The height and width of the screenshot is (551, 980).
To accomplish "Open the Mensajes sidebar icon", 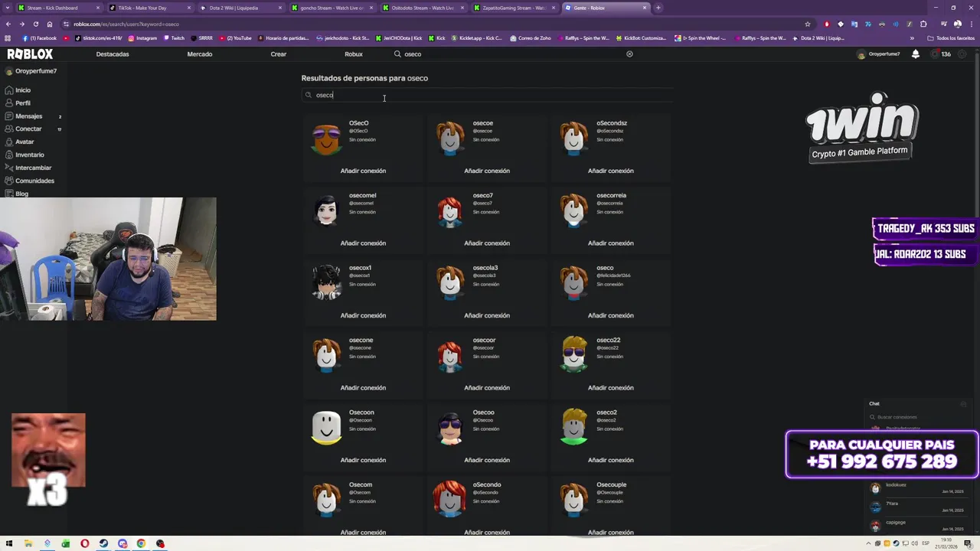I will (9, 116).
